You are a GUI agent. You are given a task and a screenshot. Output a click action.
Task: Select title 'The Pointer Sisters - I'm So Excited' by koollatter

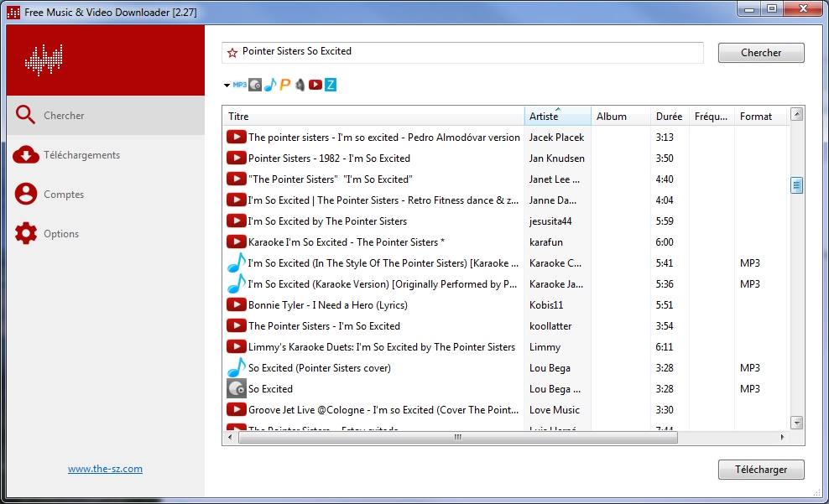pos(324,326)
